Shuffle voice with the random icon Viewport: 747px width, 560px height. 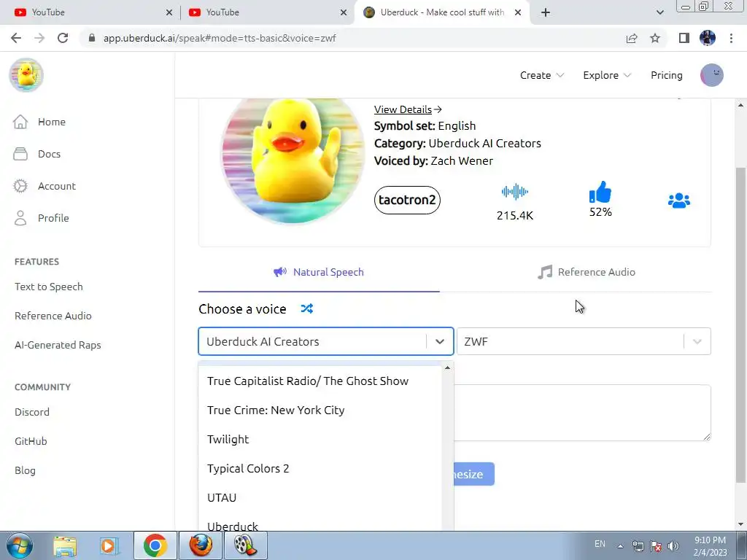pos(307,308)
